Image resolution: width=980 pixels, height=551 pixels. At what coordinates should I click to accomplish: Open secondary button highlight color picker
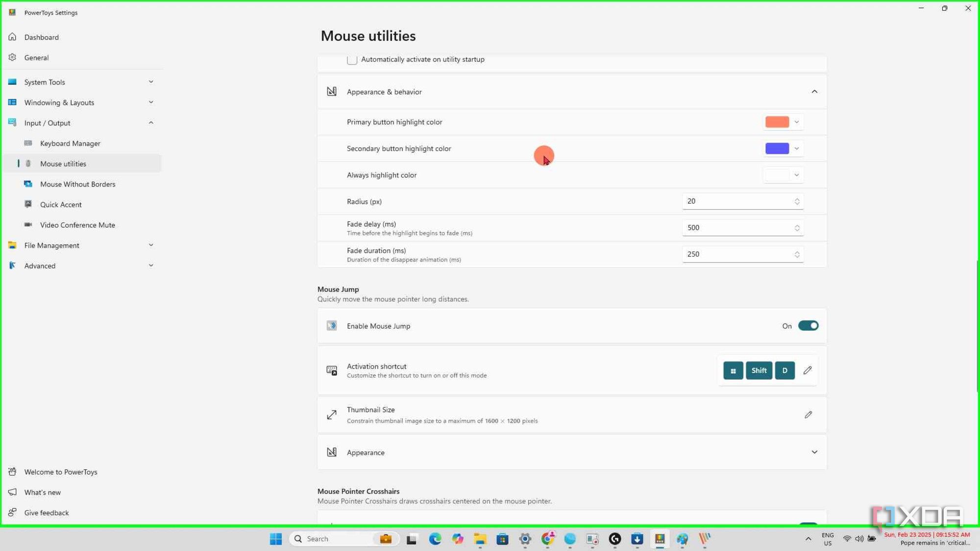pos(783,148)
